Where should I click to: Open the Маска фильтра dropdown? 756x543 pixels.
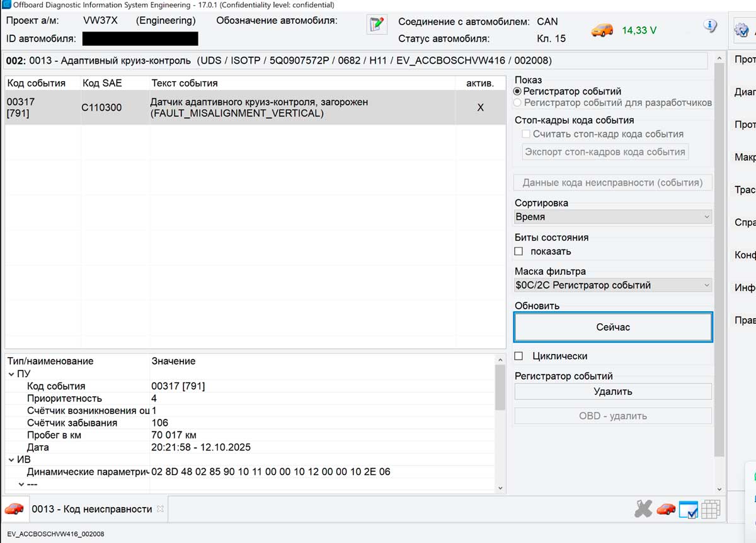612,285
